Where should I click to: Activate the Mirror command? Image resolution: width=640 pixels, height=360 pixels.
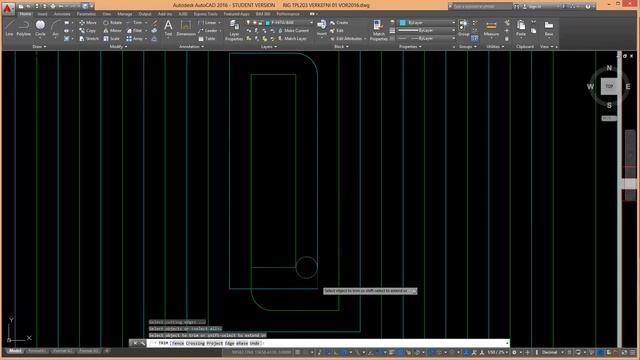(x=112, y=31)
